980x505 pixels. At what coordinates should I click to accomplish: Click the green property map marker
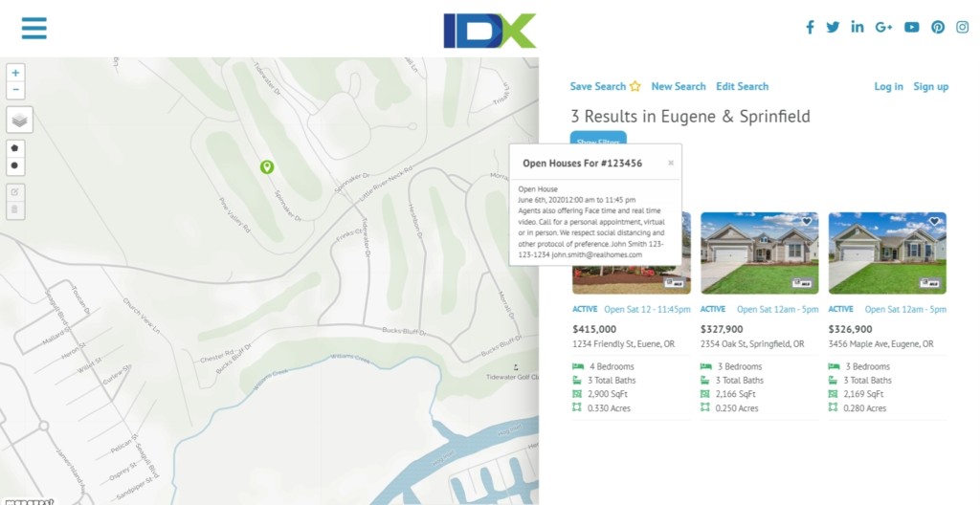pyautogui.click(x=267, y=166)
